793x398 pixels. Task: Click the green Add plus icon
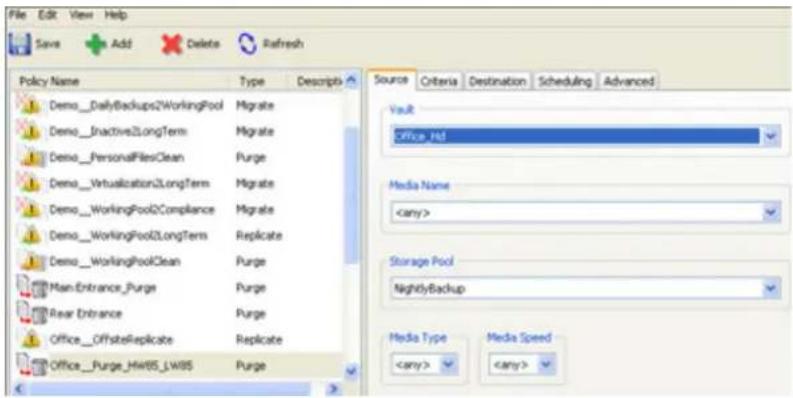96,45
